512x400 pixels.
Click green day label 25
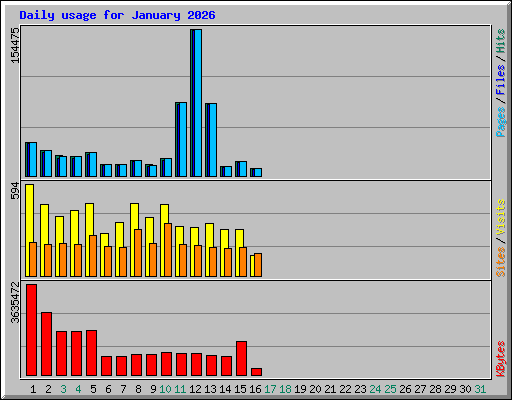tap(390, 389)
